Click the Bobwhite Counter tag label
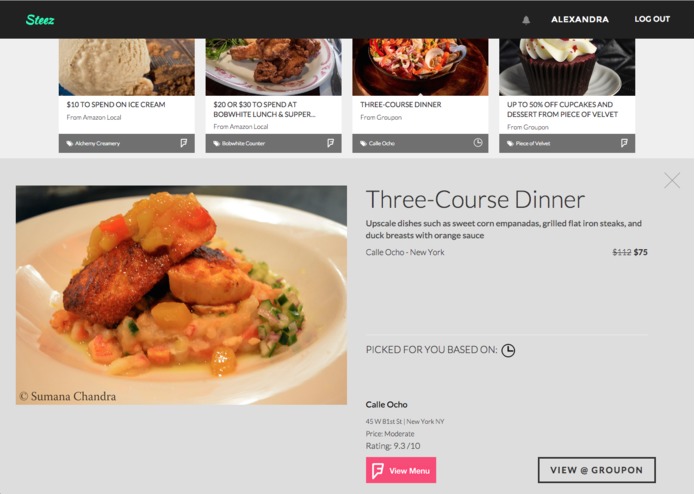This screenshot has height=494, width=695. tap(243, 144)
